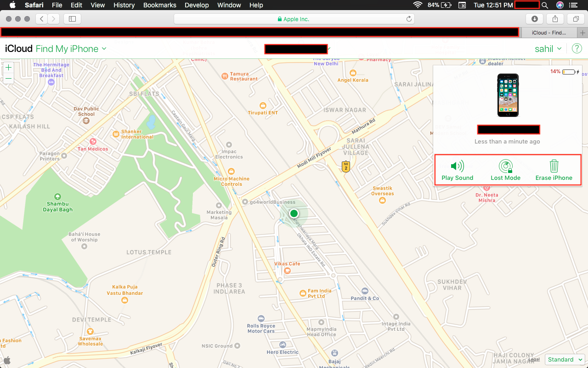Click the Apple Inc. address bar

(x=294, y=19)
